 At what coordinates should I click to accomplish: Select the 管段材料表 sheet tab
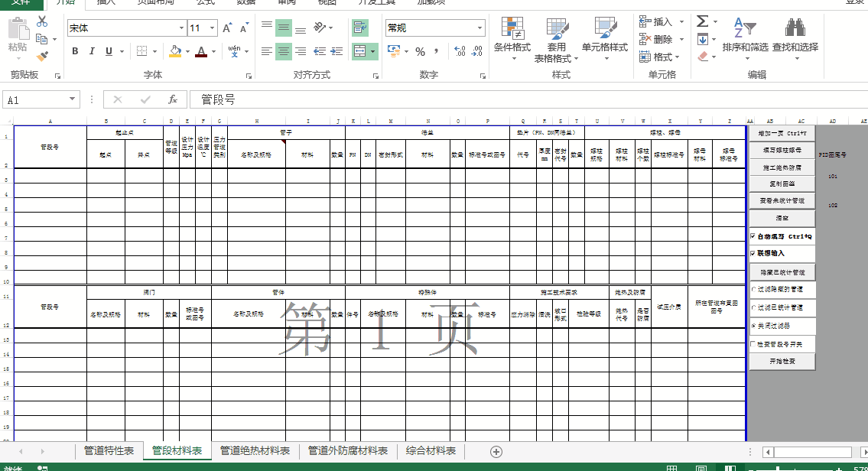click(177, 451)
